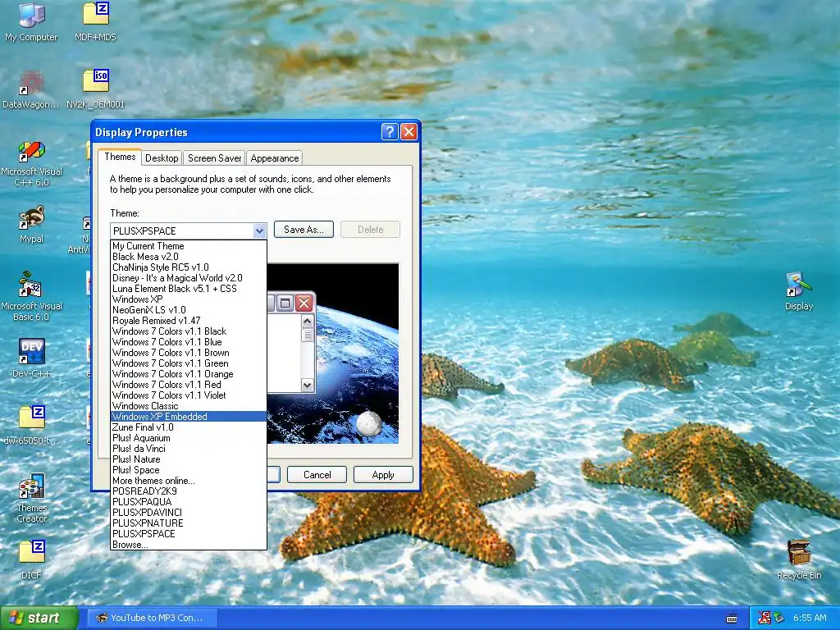The image size is (840, 630).
Task: Select Black Mesa v2.0 theme
Action: pos(189,257)
